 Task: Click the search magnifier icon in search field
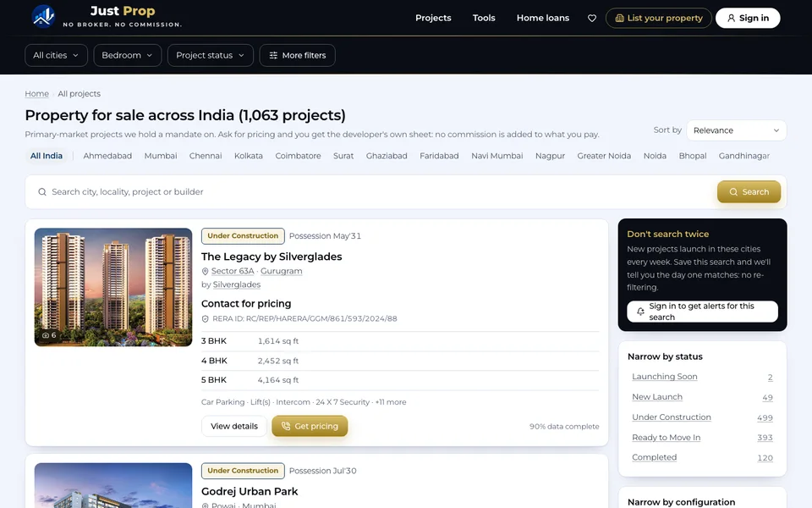point(42,192)
